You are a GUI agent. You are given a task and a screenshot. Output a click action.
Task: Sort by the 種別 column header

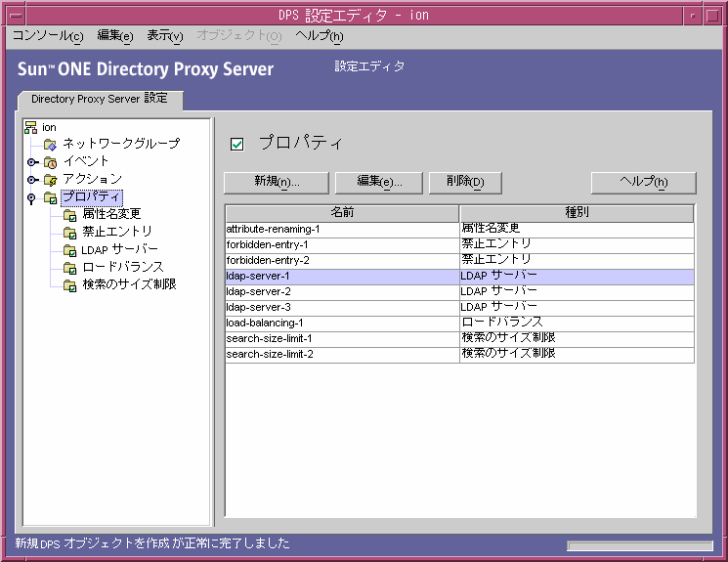click(577, 213)
